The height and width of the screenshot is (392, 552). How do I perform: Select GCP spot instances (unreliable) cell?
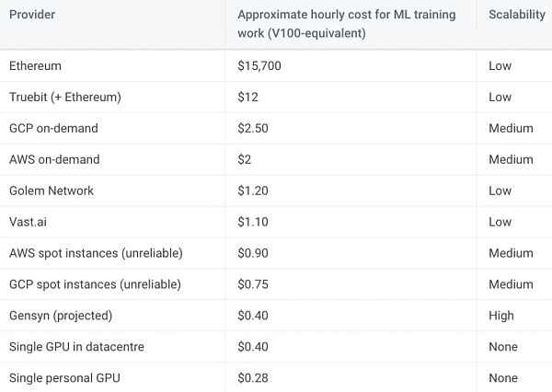(x=95, y=284)
